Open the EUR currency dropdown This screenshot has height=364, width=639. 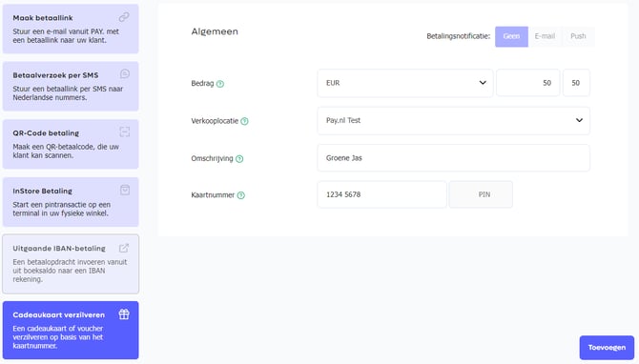coord(405,83)
